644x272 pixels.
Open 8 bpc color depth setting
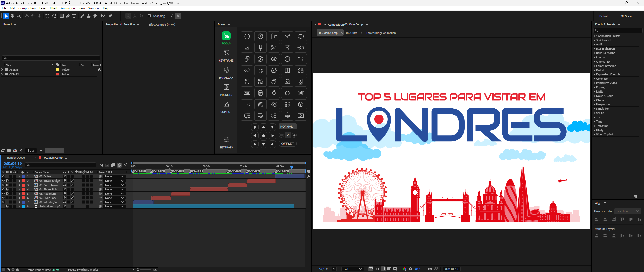pos(31,150)
